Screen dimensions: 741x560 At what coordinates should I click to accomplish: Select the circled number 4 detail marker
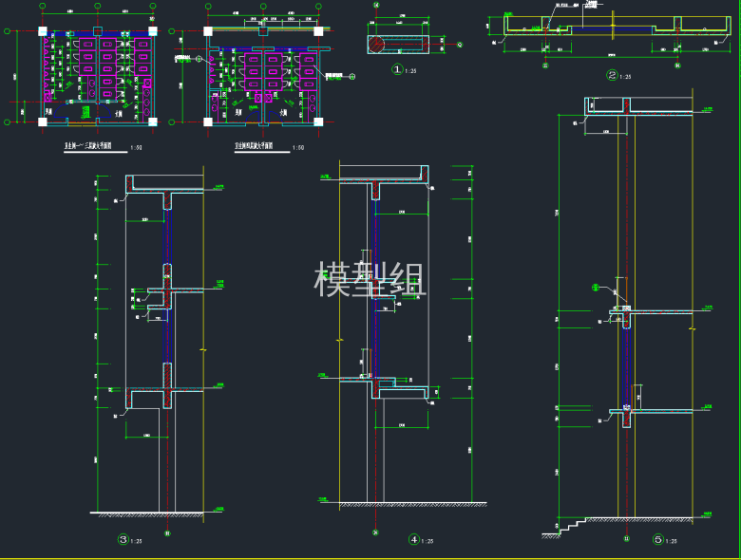click(x=413, y=540)
